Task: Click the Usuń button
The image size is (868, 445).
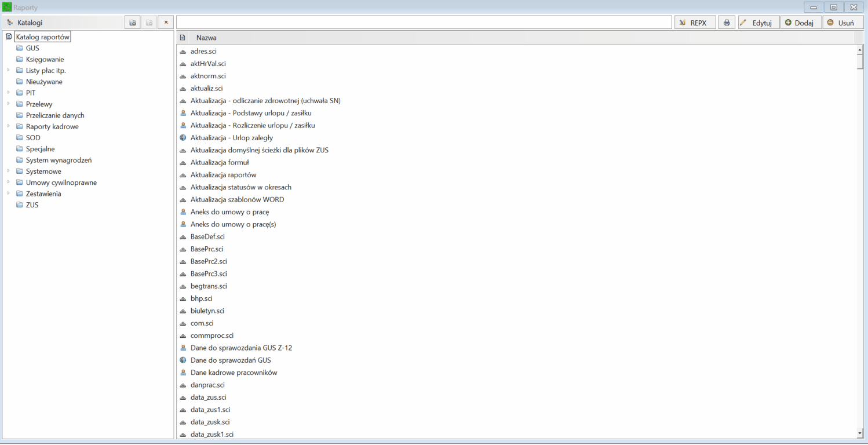Action: tap(843, 23)
